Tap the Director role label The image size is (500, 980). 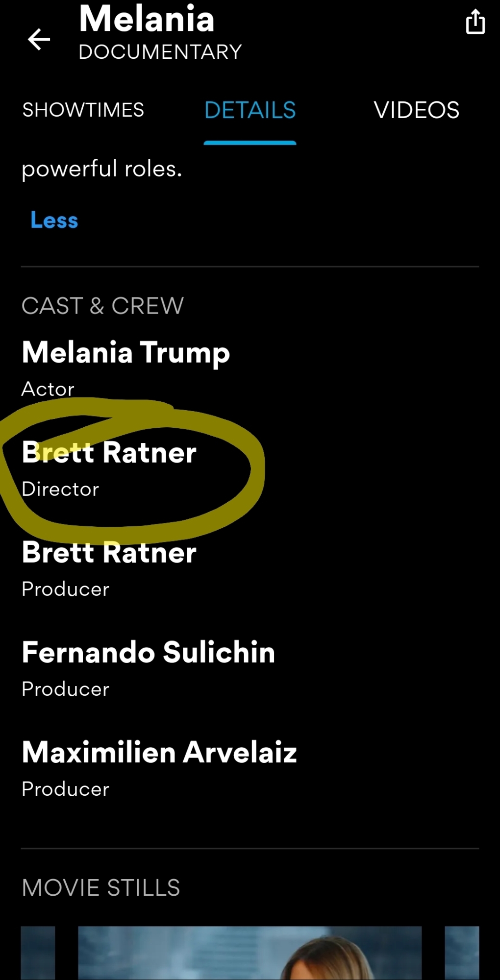point(60,489)
